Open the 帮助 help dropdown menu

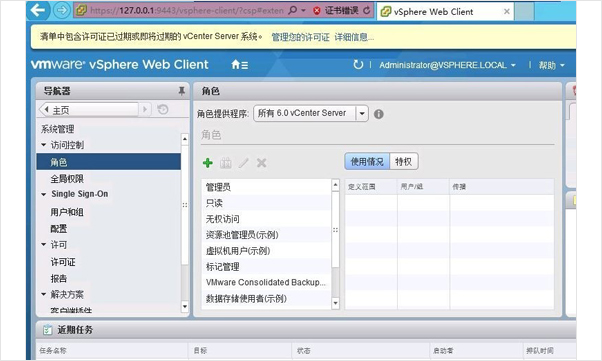(551, 65)
